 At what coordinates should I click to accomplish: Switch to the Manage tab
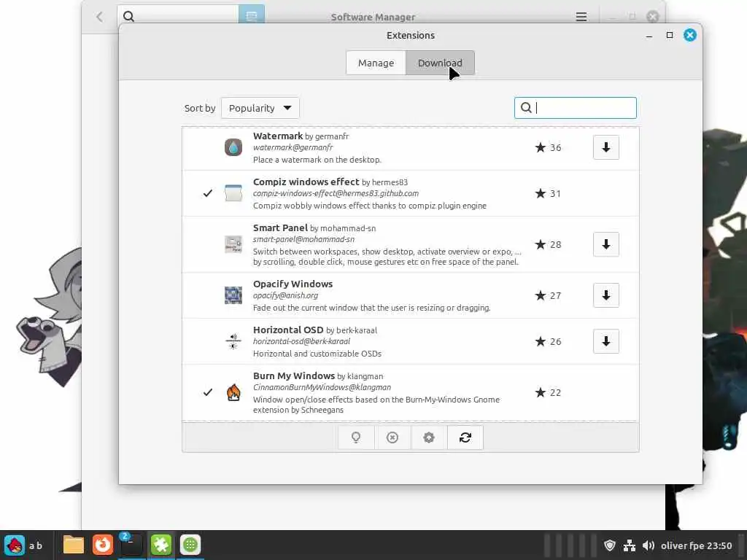(x=376, y=63)
